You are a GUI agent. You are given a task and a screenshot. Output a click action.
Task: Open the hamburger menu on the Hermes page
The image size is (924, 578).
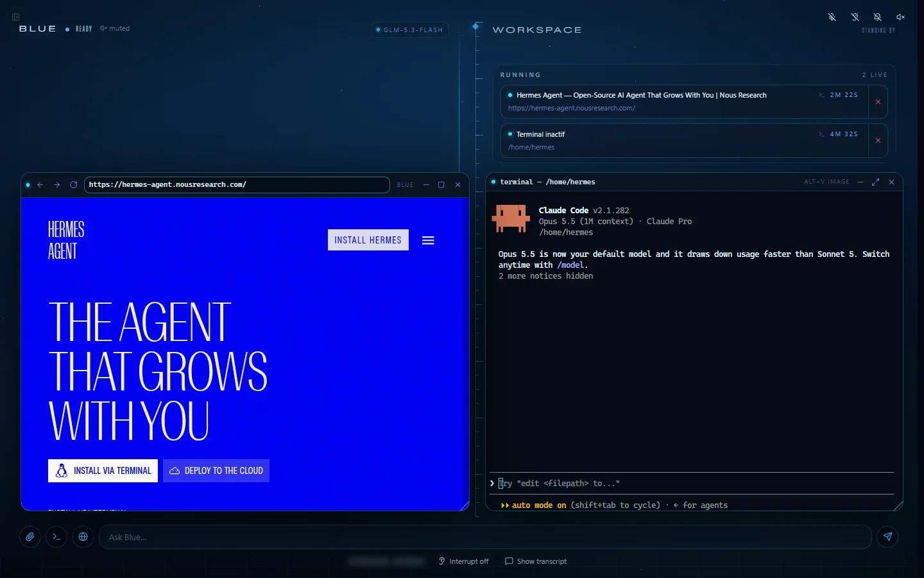click(x=428, y=240)
